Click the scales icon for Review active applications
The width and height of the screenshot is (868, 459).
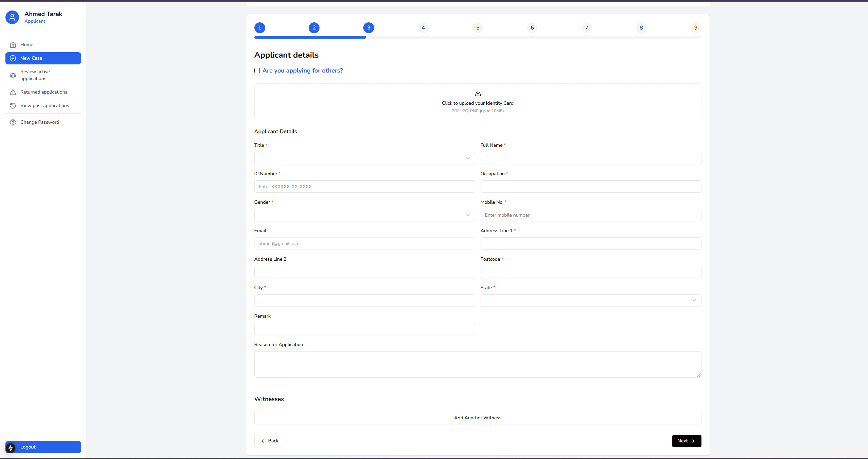pyautogui.click(x=13, y=75)
